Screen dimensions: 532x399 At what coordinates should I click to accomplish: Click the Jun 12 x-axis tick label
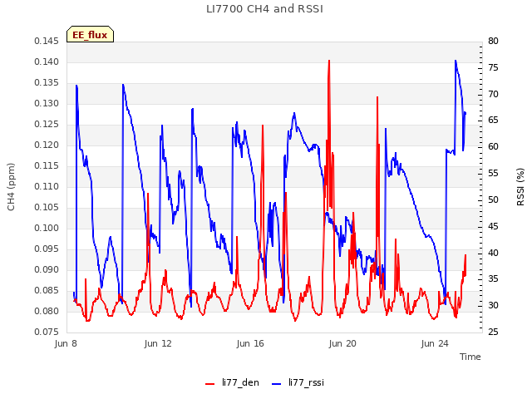point(158,343)
